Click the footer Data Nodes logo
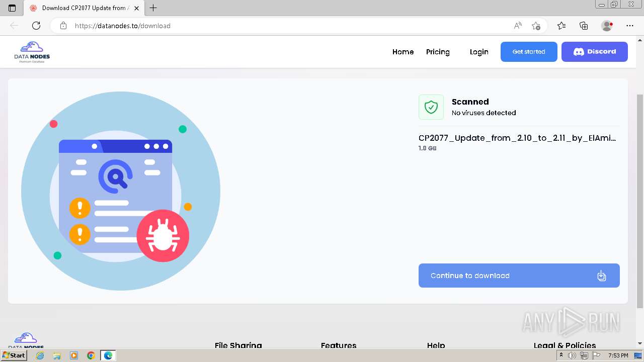This screenshot has height=362, width=644. (x=26, y=340)
